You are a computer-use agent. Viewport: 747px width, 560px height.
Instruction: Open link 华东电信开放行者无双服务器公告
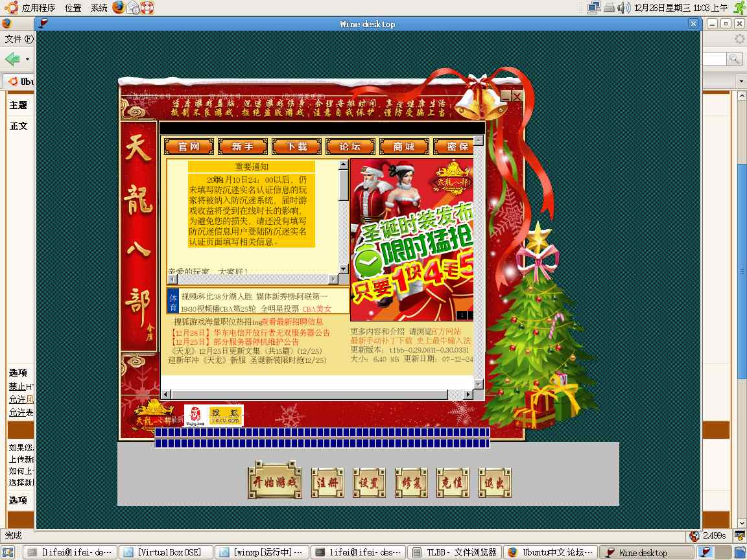click(272, 332)
